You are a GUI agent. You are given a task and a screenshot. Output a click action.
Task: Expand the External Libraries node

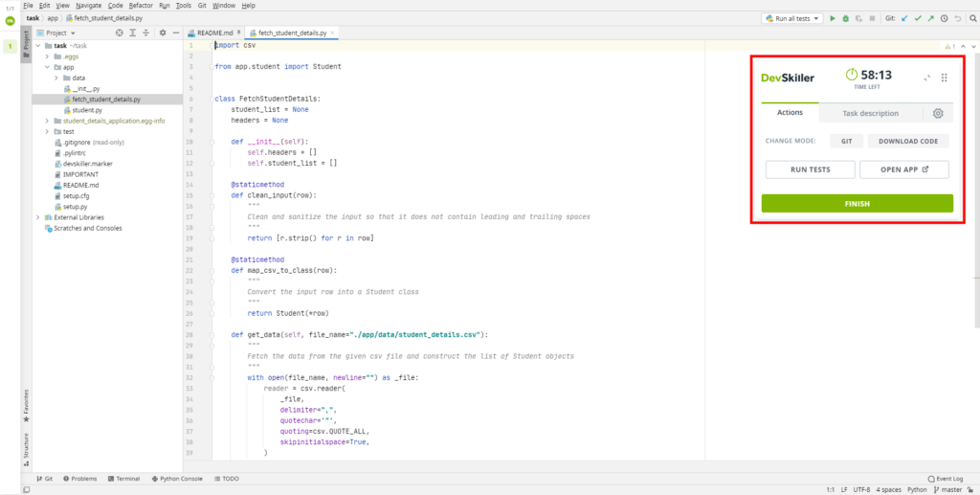point(38,217)
